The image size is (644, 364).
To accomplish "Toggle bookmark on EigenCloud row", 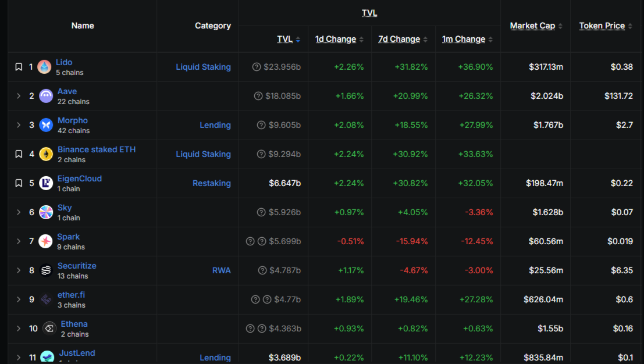I will coord(19,183).
